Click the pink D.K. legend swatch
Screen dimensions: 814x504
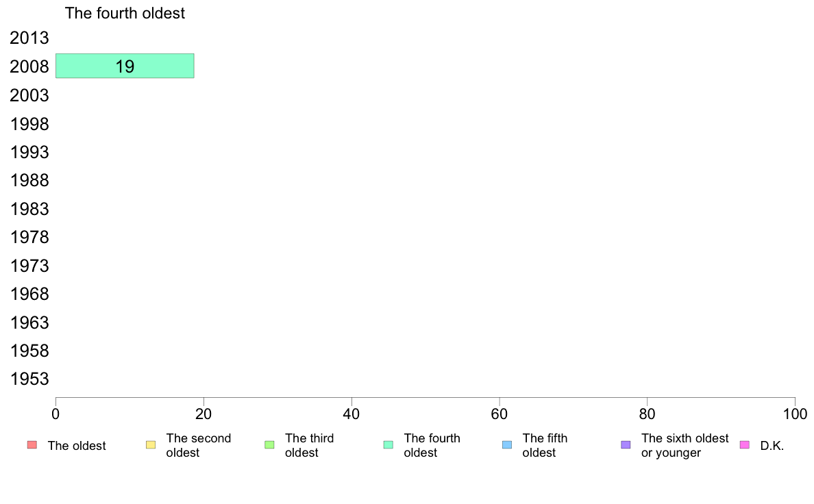tap(744, 445)
